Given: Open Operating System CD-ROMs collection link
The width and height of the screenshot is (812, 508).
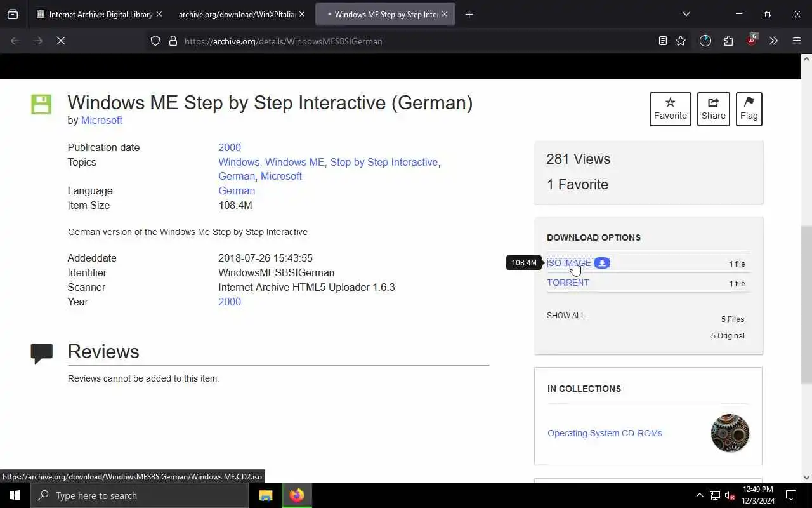Looking at the screenshot, I should [x=605, y=433].
